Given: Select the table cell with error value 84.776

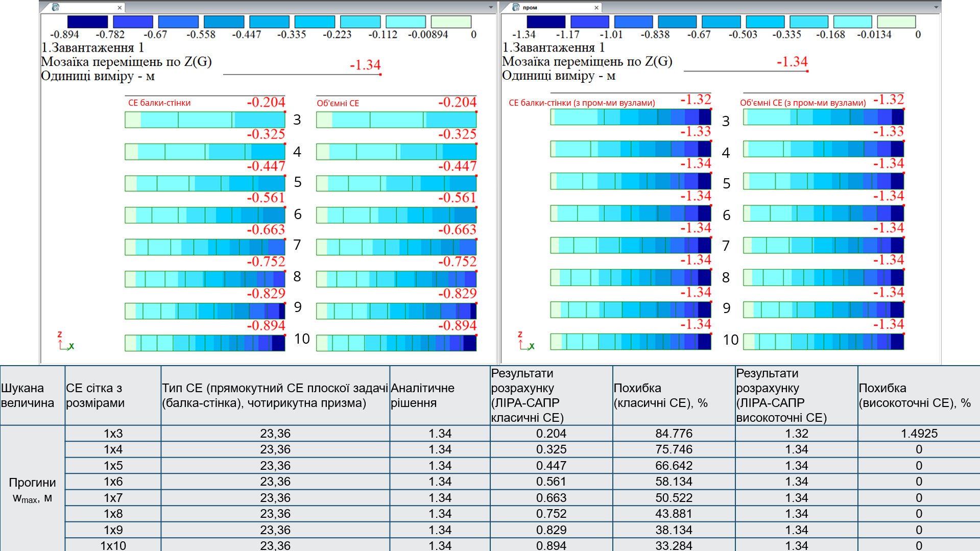Looking at the screenshot, I should (674, 433).
